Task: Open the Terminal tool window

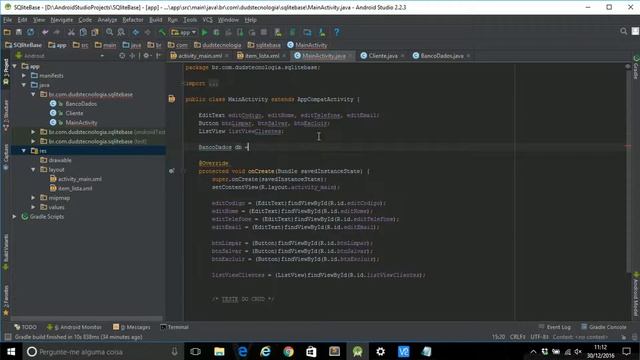Action: coord(174,327)
